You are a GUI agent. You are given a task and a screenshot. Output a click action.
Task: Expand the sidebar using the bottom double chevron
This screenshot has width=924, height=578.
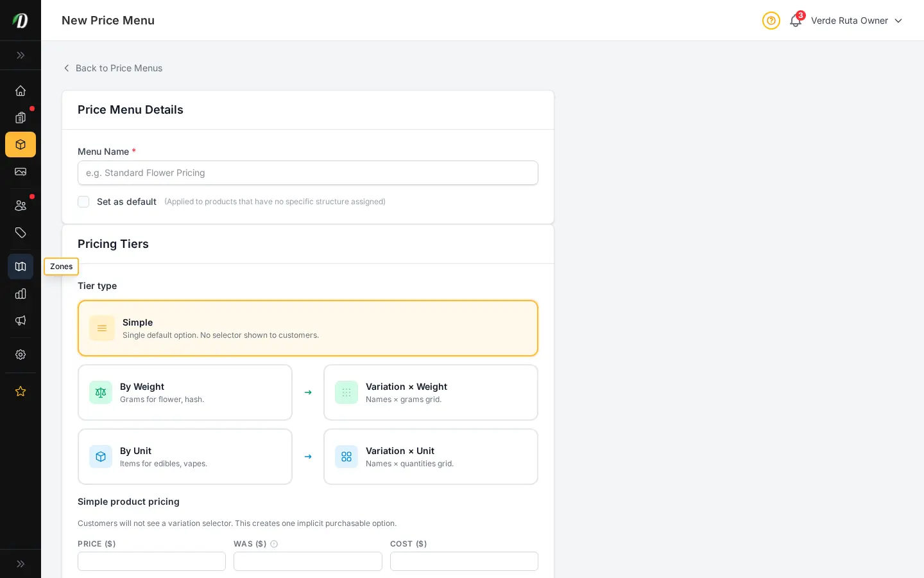click(x=21, y=564)
